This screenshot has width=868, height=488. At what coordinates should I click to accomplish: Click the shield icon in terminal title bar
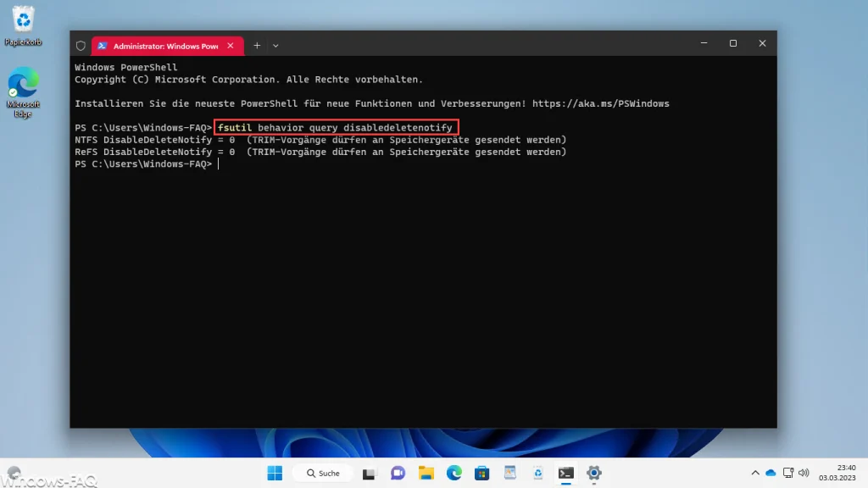coord(81,46)
